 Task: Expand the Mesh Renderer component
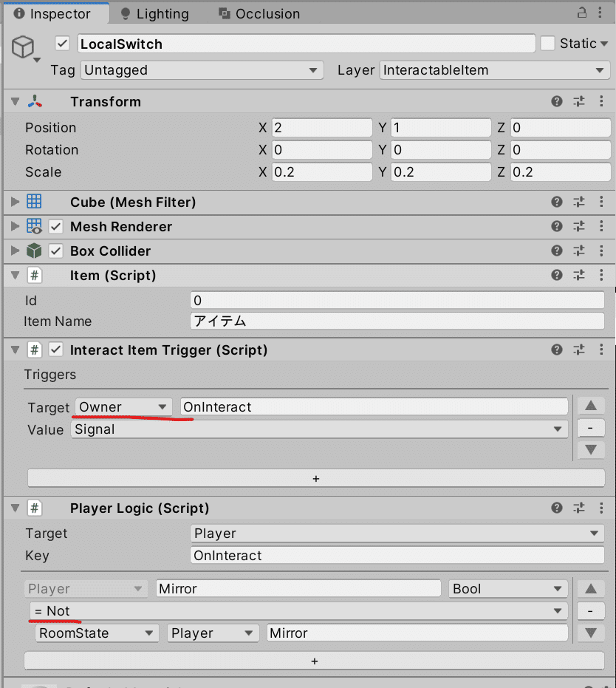[x=16, y=226]
